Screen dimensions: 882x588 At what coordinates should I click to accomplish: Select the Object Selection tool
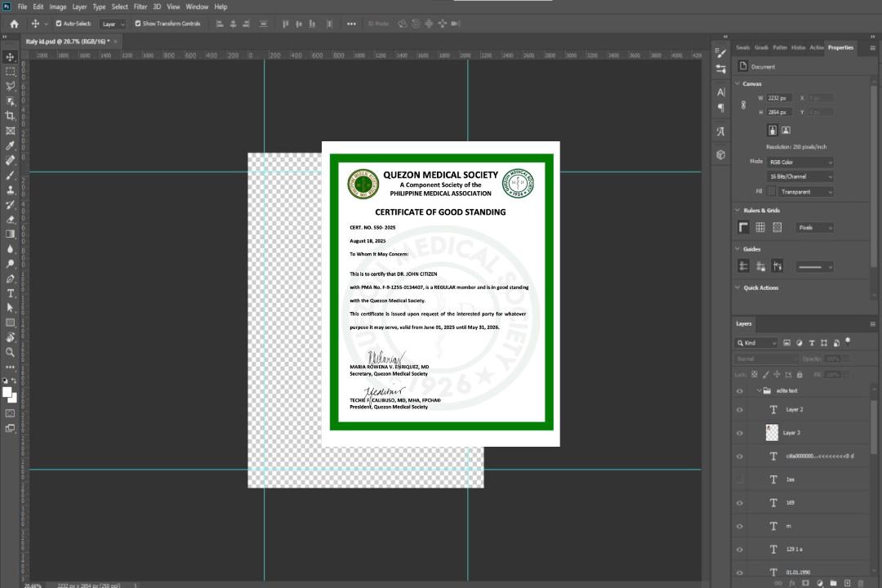pos(10,101)
